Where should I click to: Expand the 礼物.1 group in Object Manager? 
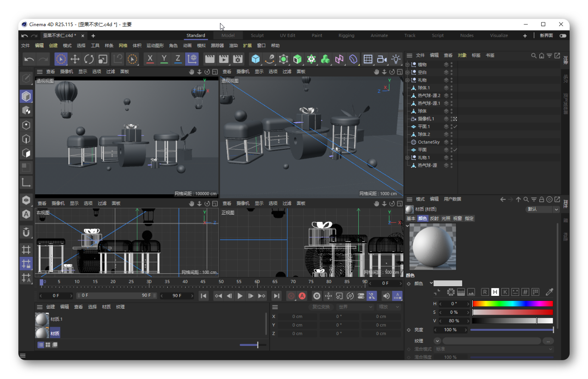407,157
